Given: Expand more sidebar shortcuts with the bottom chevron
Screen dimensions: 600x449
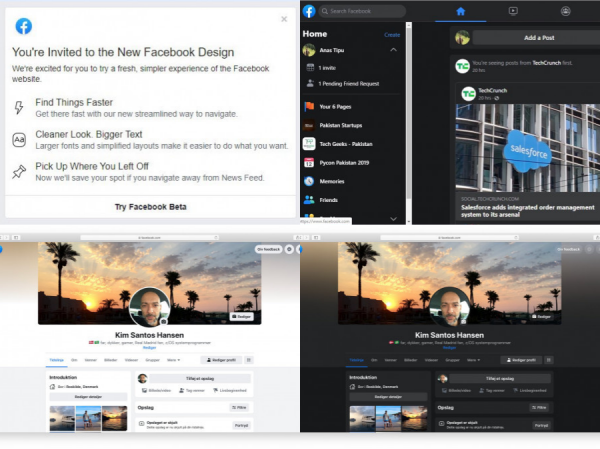Looking at the screenshot, I should click(393, 219).
